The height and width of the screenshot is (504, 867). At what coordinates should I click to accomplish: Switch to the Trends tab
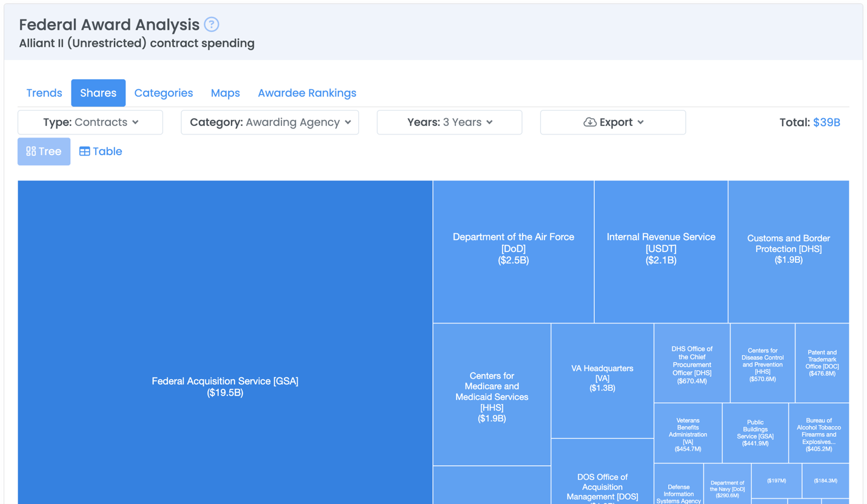[x=44, y=93]
